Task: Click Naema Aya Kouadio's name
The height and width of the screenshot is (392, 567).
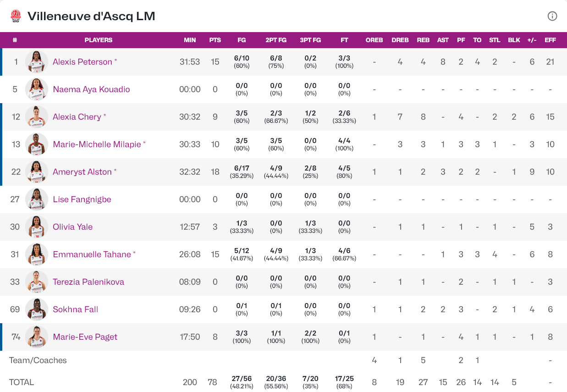Action: [91, 89]
